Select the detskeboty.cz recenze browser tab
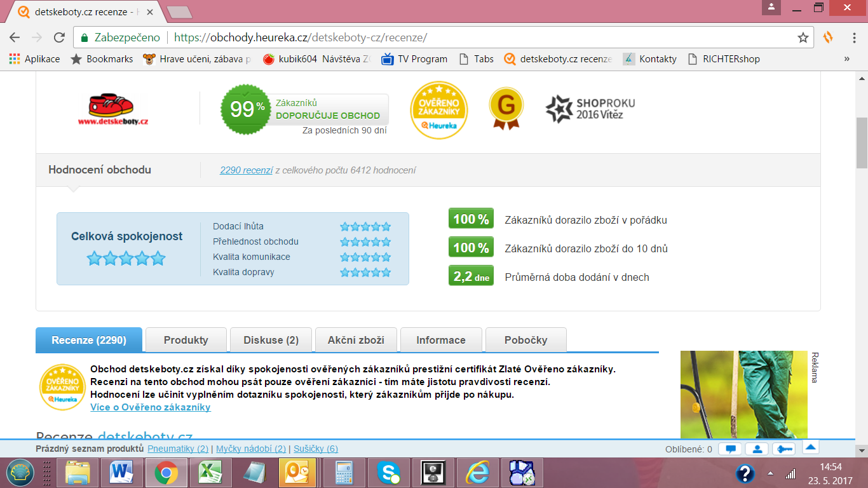 [x=86, y=11]
